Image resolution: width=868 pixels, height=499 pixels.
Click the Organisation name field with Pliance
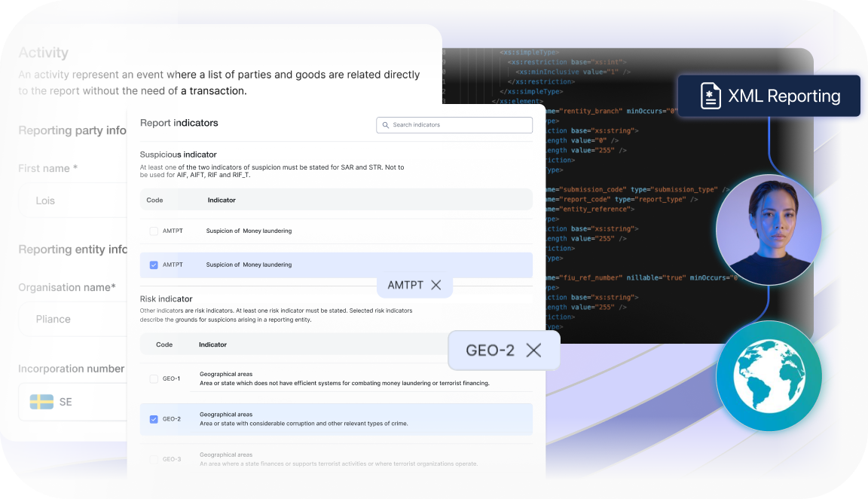[74, 319]
